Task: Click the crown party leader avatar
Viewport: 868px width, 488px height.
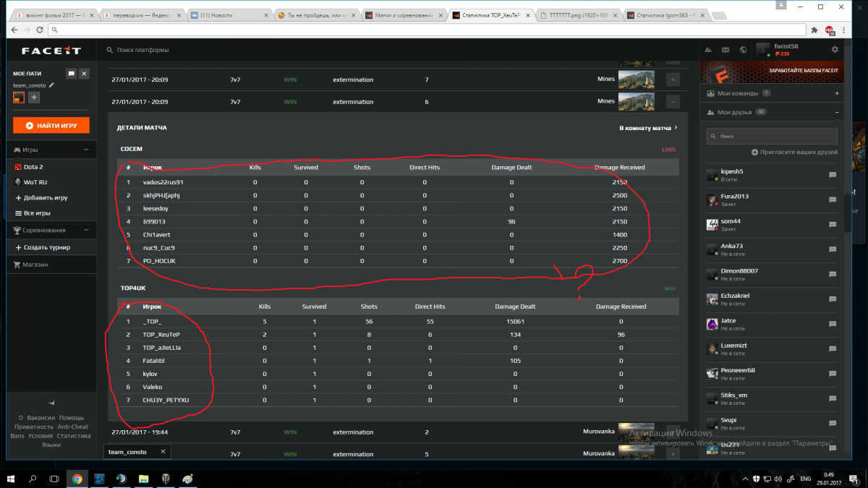Action: [x=19, y=98]
